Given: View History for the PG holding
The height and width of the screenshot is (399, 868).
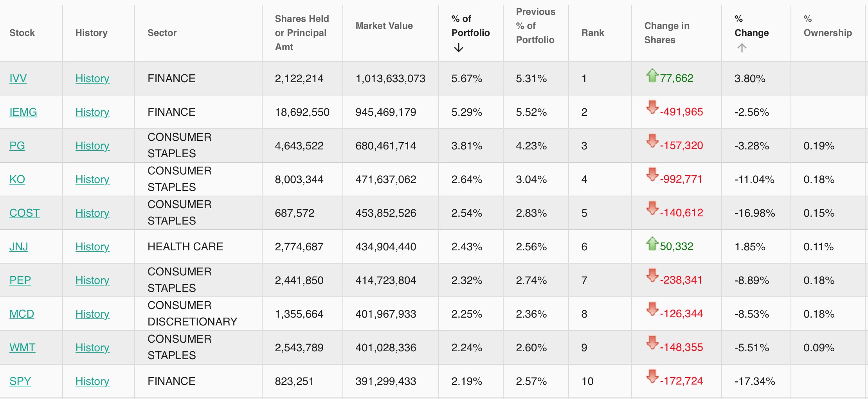Looking at the screenshot, I should [92, 146].
